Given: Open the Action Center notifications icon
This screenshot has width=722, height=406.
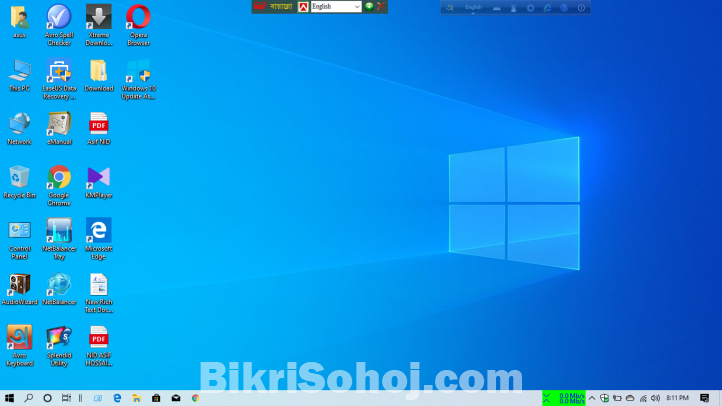Looking at the screenshot, I should (708, 398).
